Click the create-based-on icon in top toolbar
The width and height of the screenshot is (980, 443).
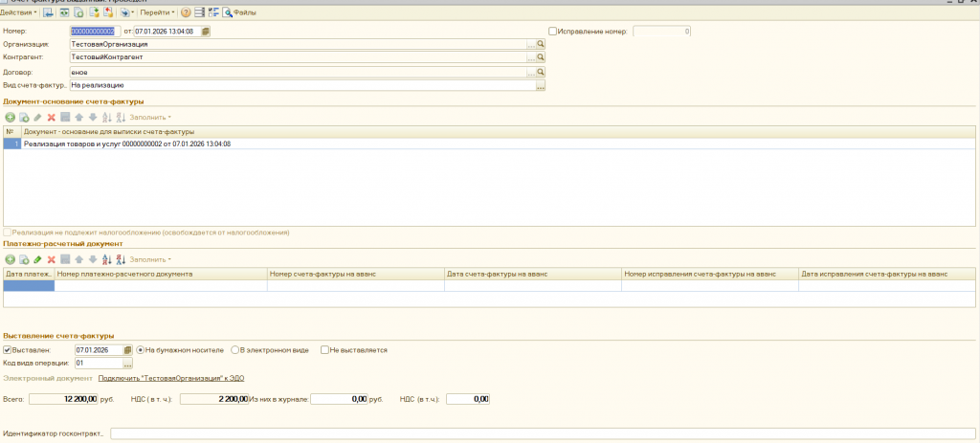point(125,12)
